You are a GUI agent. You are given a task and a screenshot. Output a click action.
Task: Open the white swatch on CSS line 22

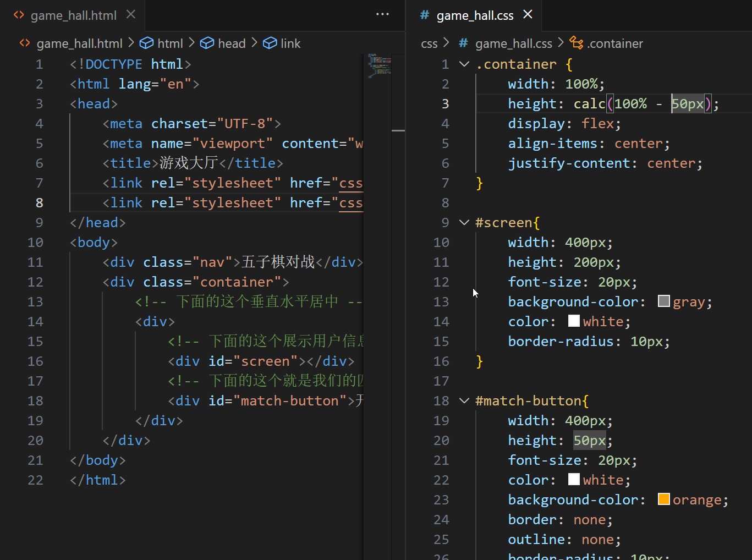[x=574, y=479]
